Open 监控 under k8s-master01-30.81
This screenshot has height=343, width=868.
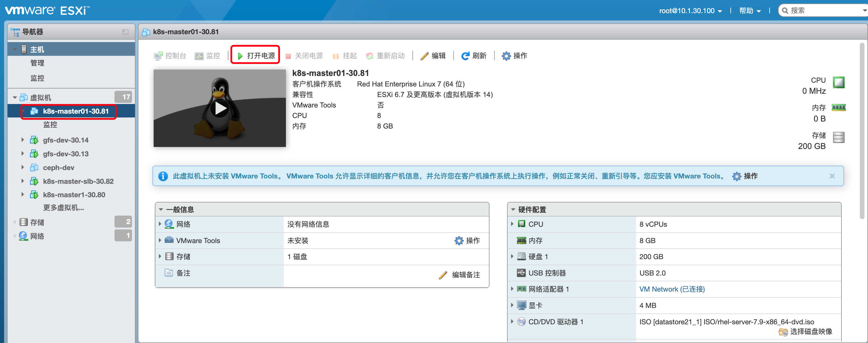[x=50, y=125]
